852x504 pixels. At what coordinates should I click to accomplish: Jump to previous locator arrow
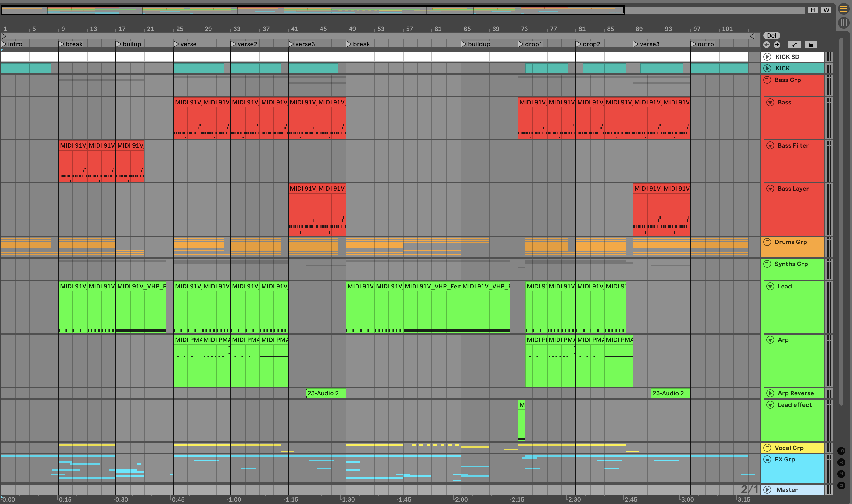(x=766, y=45)
